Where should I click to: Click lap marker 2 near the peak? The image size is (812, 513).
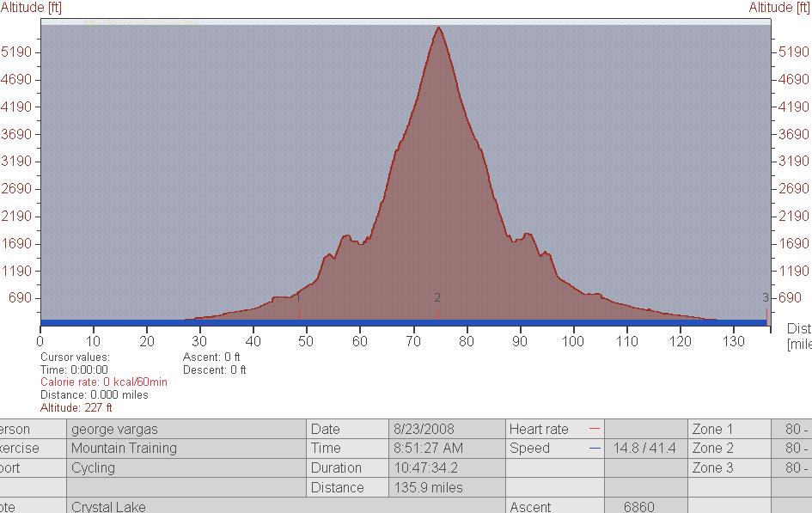click(437, 298)
